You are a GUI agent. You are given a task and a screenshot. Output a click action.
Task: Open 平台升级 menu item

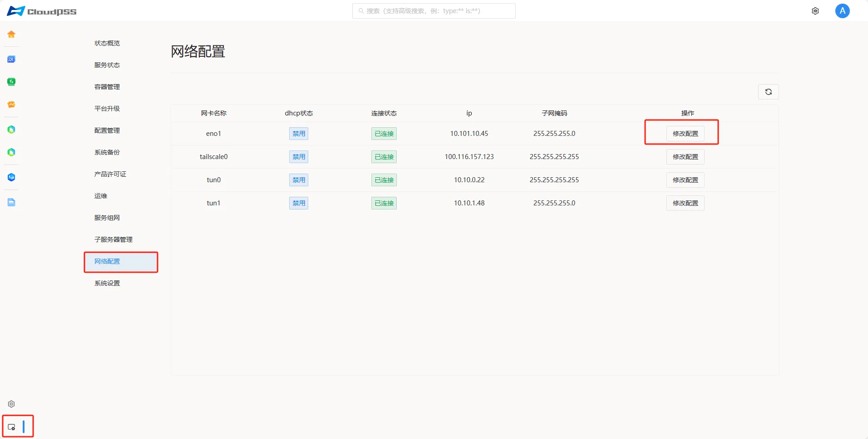tap(107, 109)
